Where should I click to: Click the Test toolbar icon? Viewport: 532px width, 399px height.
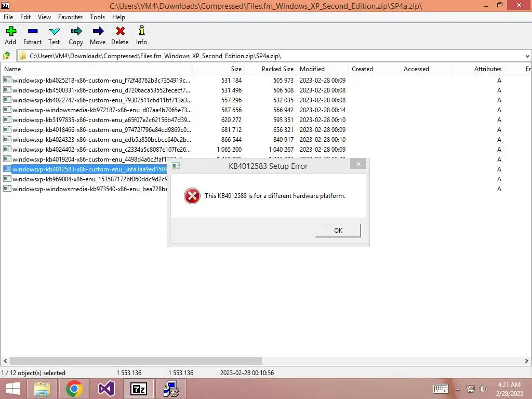pyautogui.click(x=54, y=31)
